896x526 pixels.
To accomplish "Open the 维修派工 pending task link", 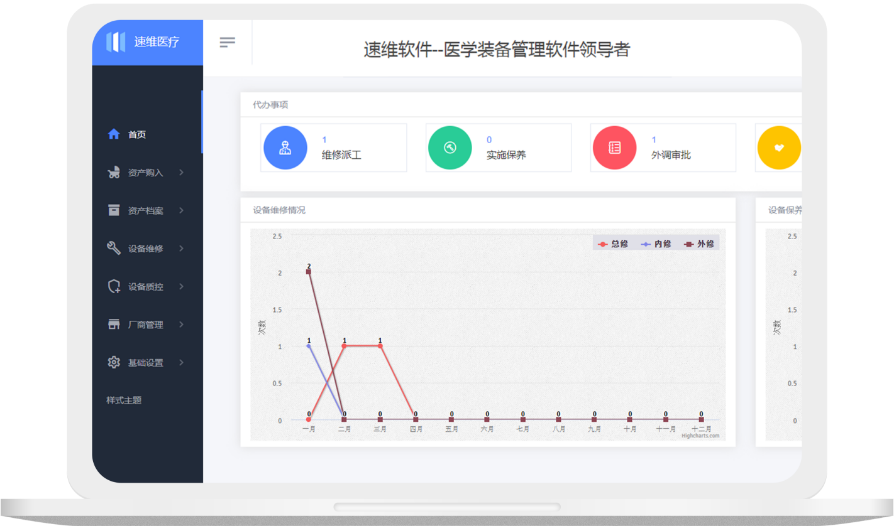I will point(341,155).
